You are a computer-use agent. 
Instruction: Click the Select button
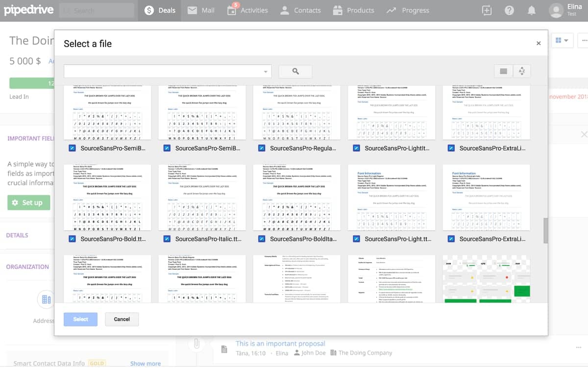coord(80,319)
